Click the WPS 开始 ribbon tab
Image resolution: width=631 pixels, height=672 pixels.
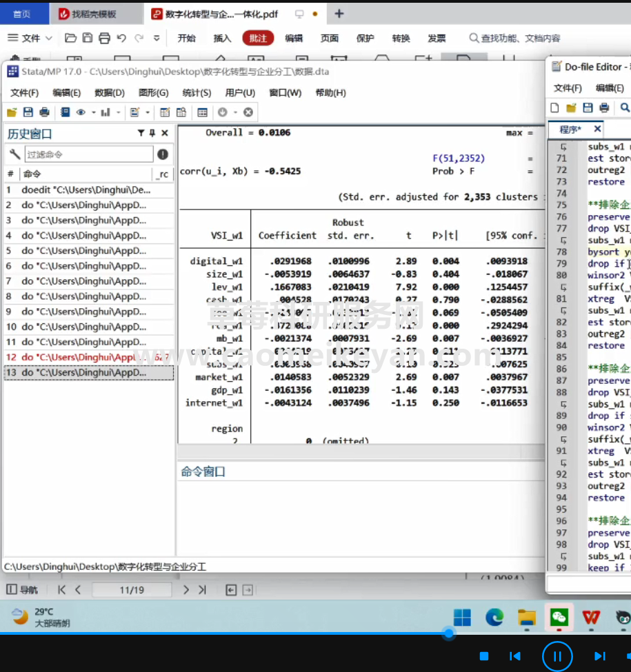click(186, 38)
